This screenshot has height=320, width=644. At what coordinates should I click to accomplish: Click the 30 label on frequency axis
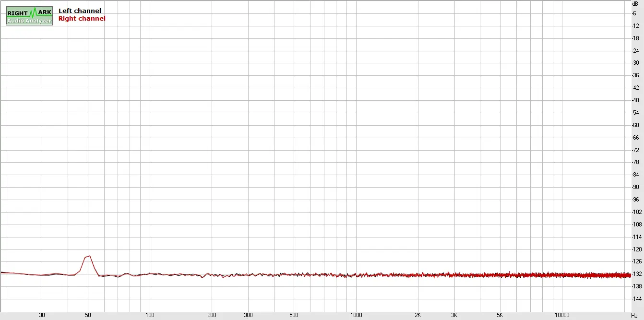point(42,315)
